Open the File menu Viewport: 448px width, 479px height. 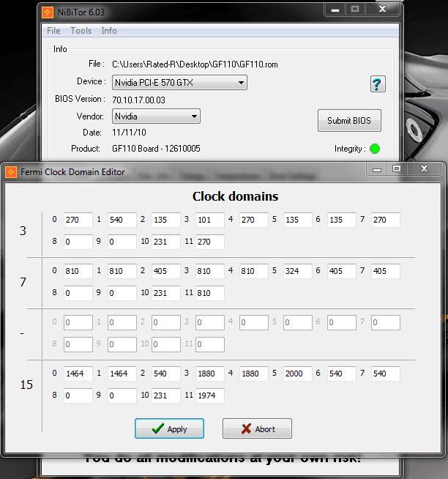click(53, 31)
